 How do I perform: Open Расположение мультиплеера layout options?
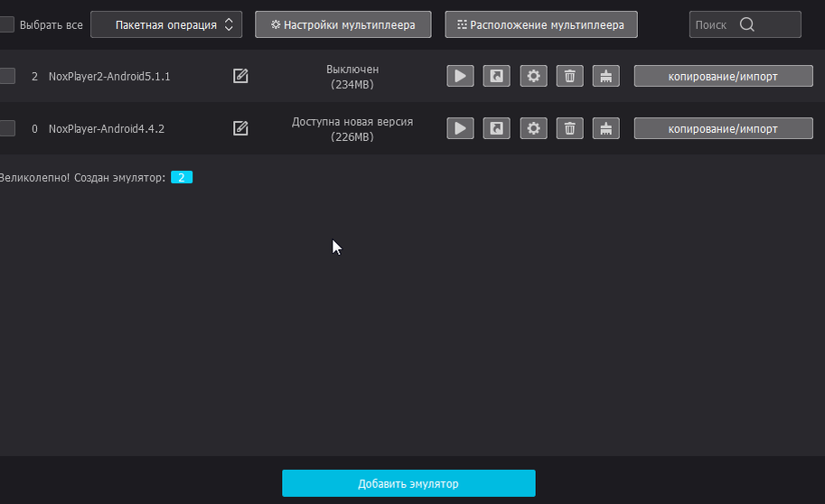point(541,24)
